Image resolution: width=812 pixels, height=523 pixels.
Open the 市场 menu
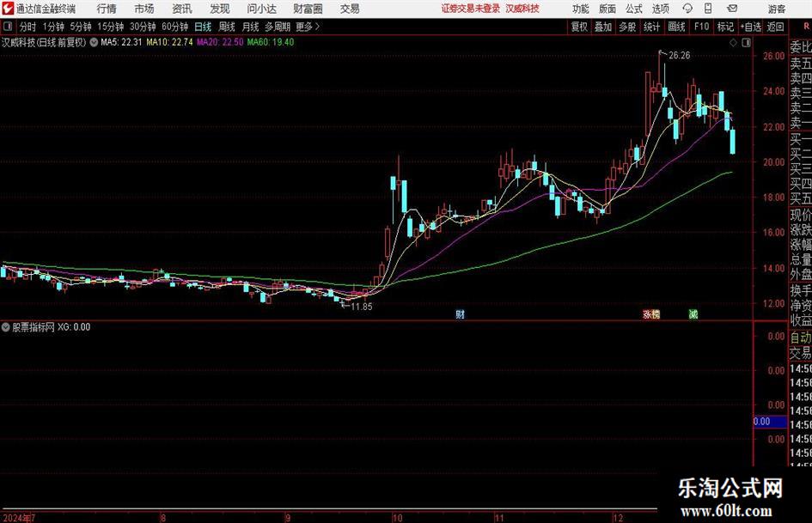tap(144, 9)
